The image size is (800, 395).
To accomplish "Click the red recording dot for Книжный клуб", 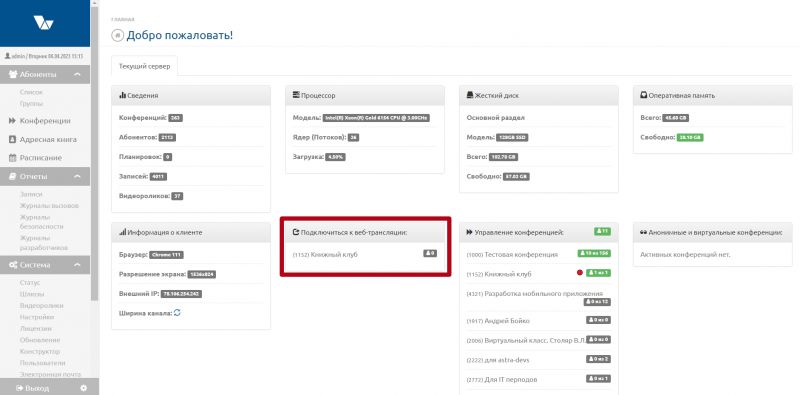I will 580,273.
